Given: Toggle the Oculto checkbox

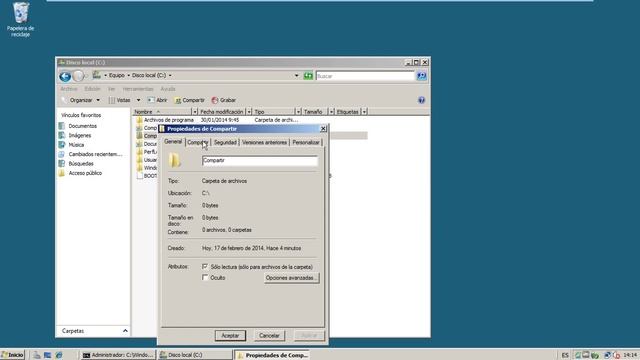Looking at the screenshot, I should (x=205, y=278).
